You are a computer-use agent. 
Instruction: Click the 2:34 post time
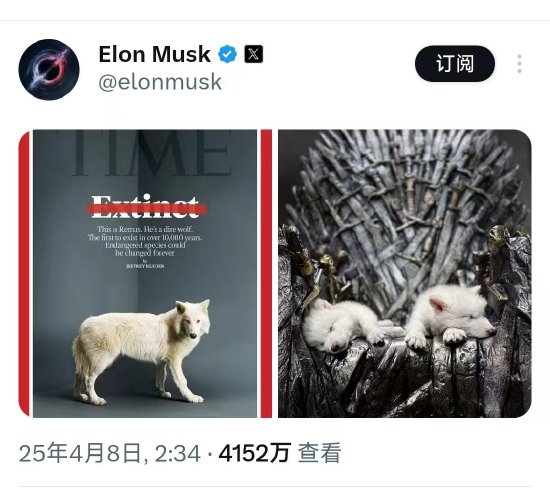pyautogui.click(x=178, y=453)
